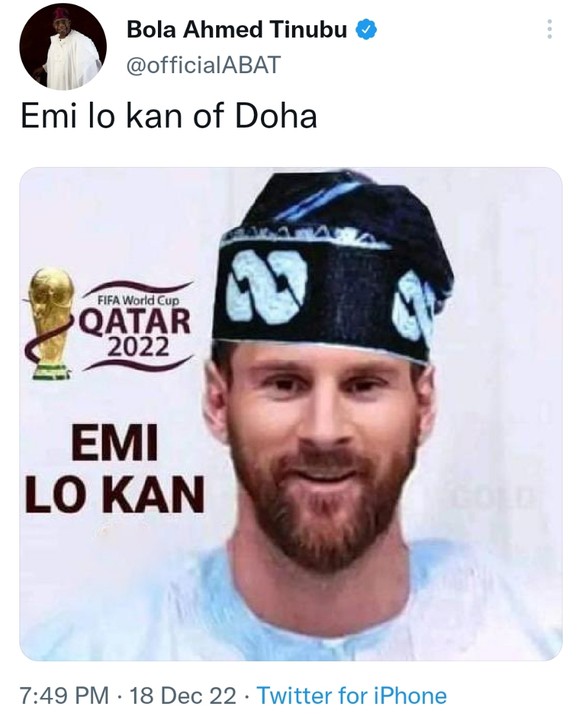Click the "2022" year under QATAR

(x=137, y=348)
